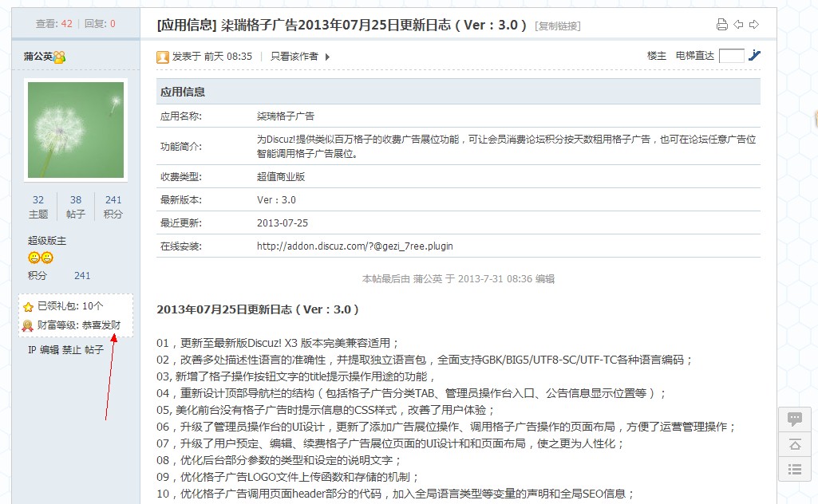Go to next thread with right arrow icon

pos(754,25)
